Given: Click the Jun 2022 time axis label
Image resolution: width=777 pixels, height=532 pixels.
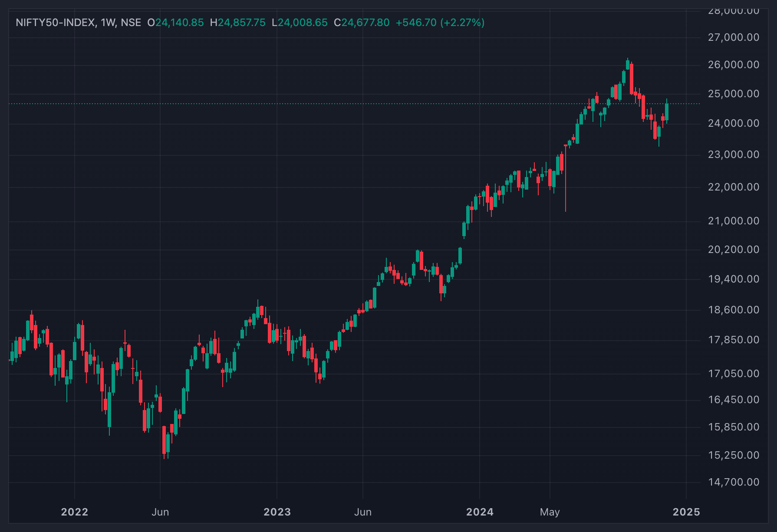Looking at the screenshot, I should [x=160, y=512].
